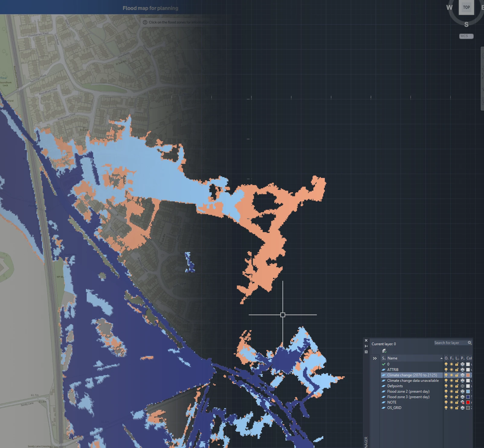Click the Color column header
Viewport: 484px width, 448px height.
click(x=469, y=358)
